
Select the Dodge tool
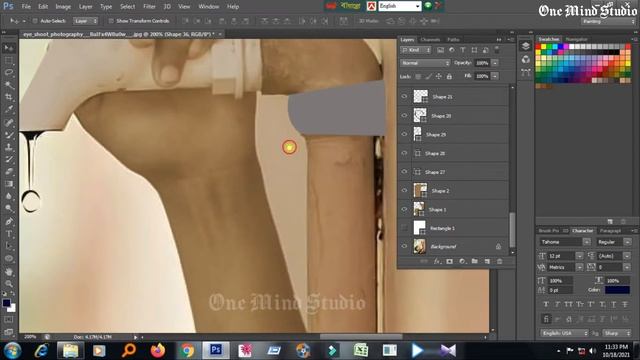coord(9,208)
